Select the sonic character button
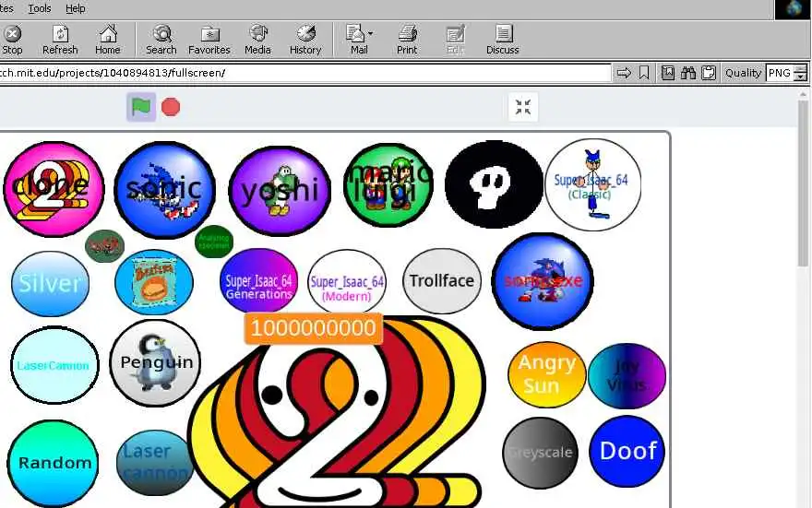Viewport: 812px width, 508px height. (164, 190)
